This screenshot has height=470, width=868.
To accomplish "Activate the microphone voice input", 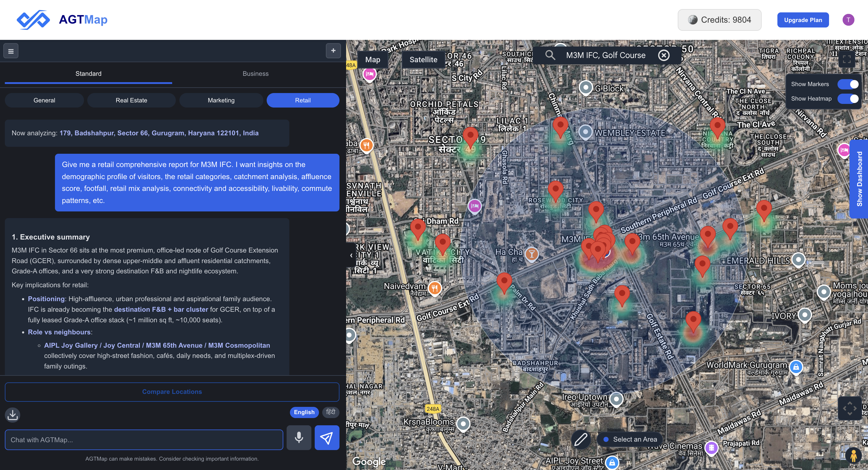I will click(298, 438).
